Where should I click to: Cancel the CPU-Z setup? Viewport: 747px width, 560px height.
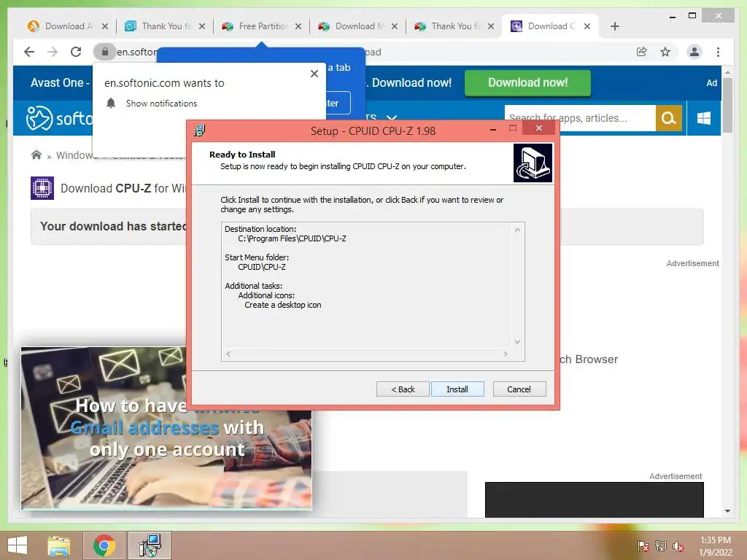(x=519, y=389)
